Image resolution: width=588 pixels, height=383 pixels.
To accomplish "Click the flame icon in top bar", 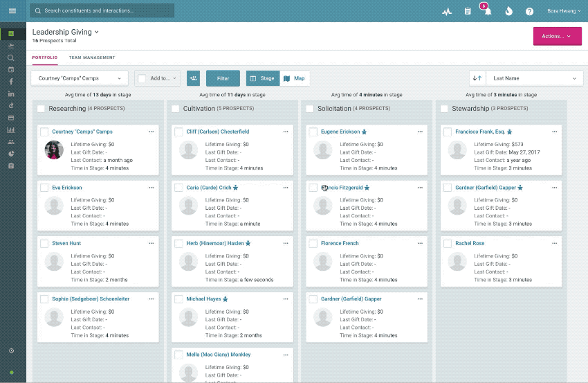I will point(508,12).
